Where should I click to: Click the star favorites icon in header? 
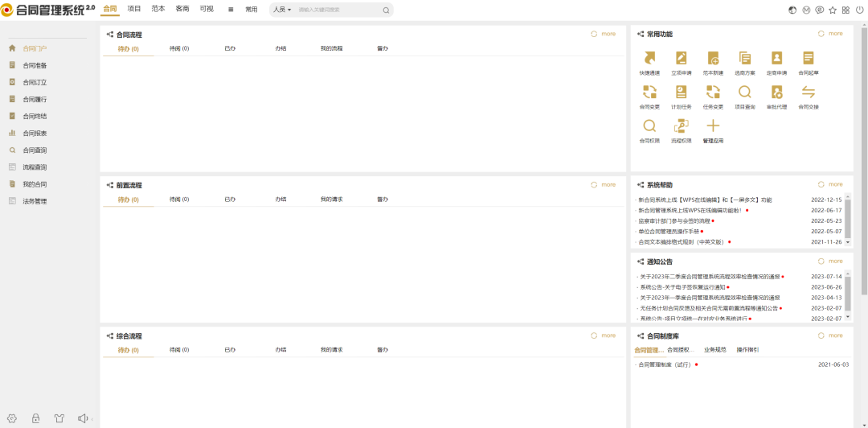pyautogui.click(x=833, y=10)
